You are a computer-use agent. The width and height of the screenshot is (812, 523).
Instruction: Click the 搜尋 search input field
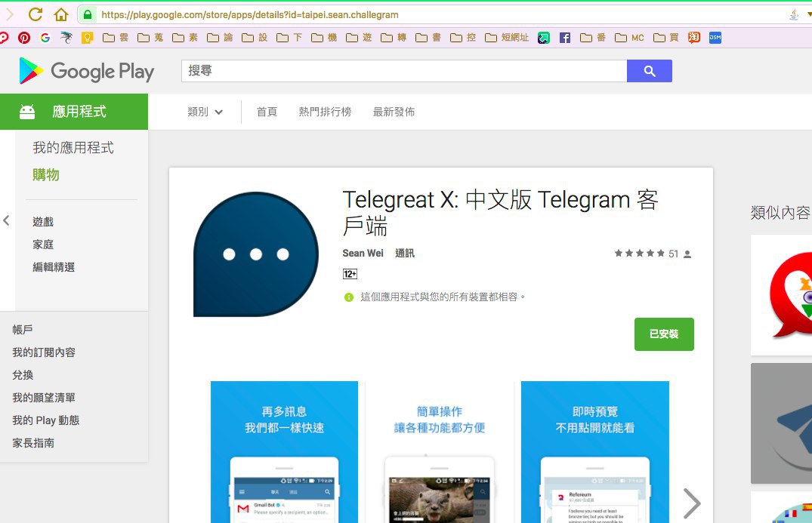click(403, 71)
